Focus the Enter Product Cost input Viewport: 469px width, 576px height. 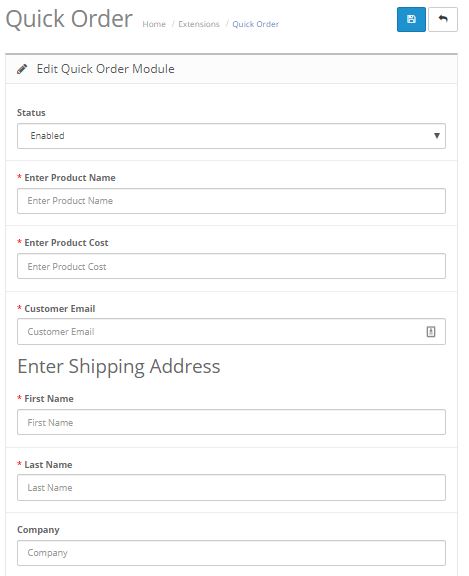(x=231, y=266)
